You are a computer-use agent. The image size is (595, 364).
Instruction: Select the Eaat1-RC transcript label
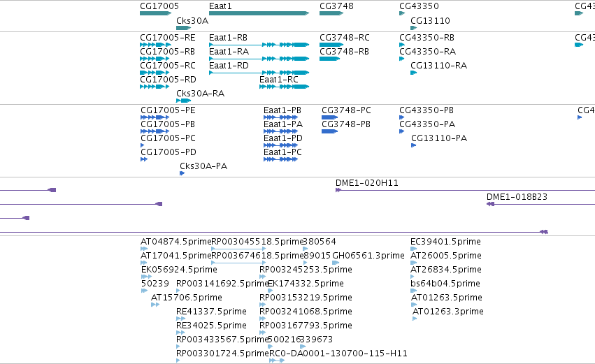[279, 80]
